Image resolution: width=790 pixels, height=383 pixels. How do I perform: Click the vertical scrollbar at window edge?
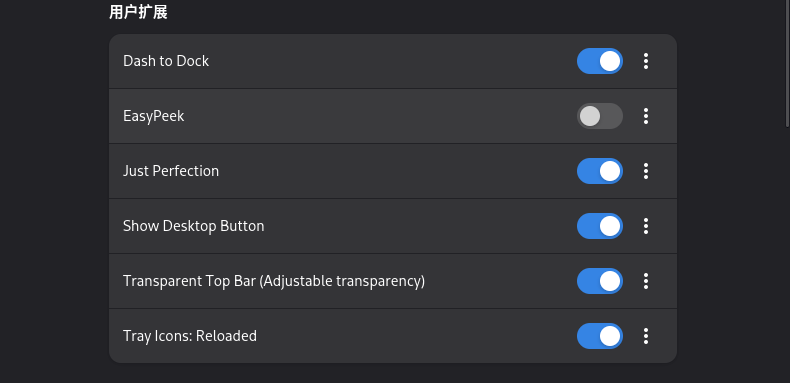787,63
